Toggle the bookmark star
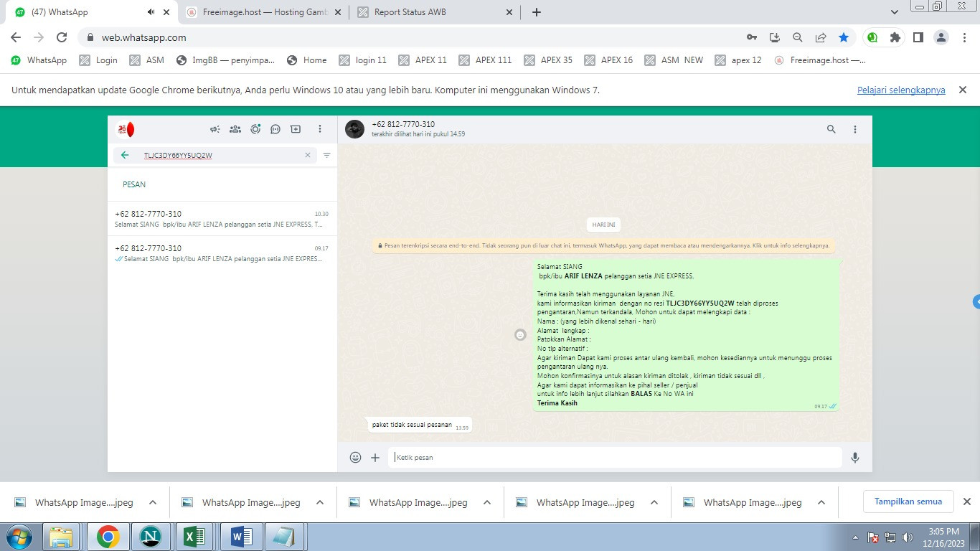This screenshot has width=980, height=551. point(844,37)
